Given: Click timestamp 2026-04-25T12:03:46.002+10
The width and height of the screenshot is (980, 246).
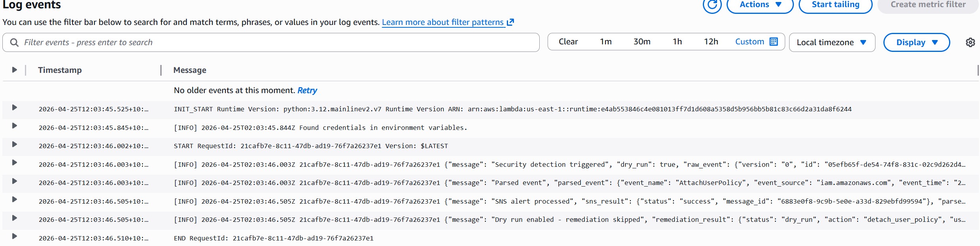Looking at the screenshot, I should click(93, 146).
